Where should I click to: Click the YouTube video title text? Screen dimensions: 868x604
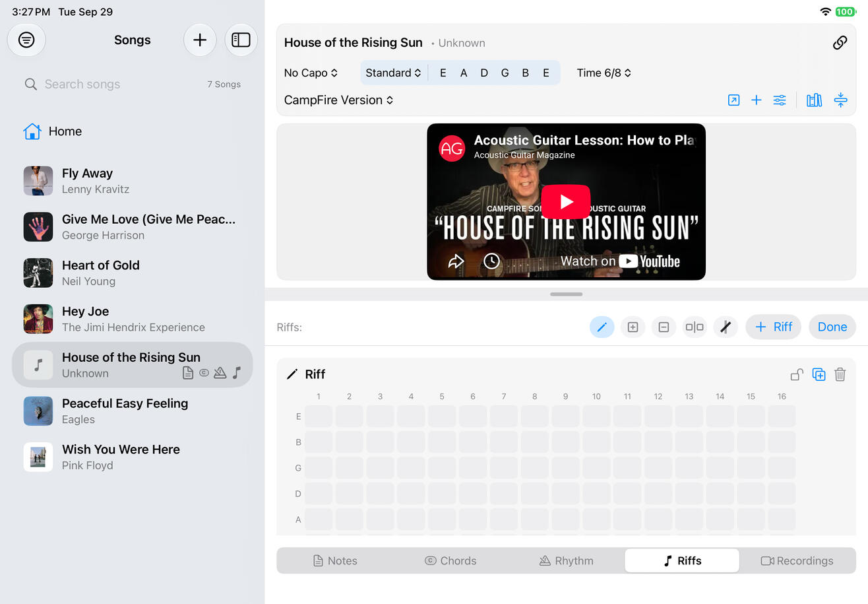click(585, 140)
